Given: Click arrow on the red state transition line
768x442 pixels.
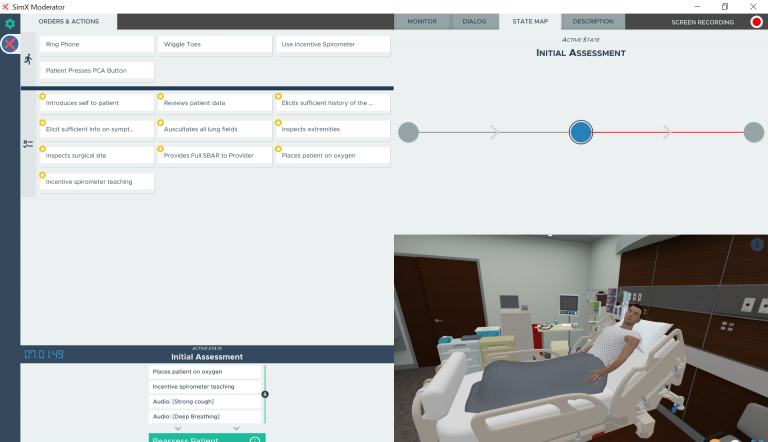Looking at the screenshot, I should point(667,132).
